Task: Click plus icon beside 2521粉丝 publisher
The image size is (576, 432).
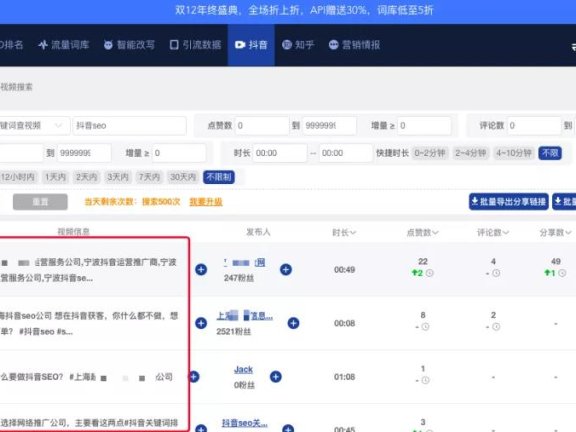Action: coord(293,323)
